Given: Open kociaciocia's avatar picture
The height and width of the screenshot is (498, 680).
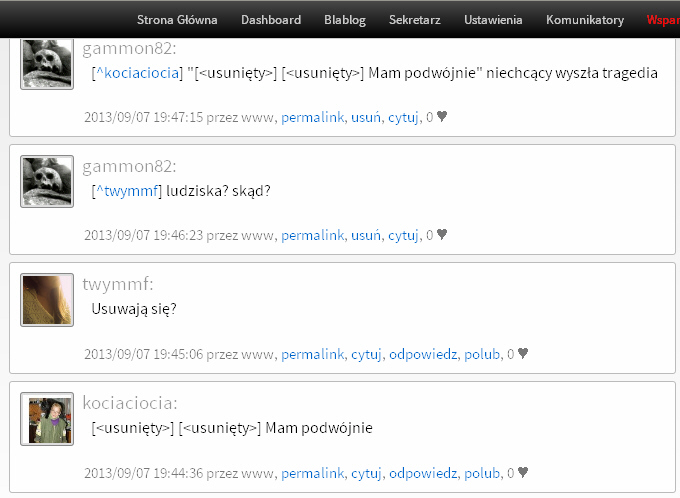Looking at the screenshot, I should 47,419.
